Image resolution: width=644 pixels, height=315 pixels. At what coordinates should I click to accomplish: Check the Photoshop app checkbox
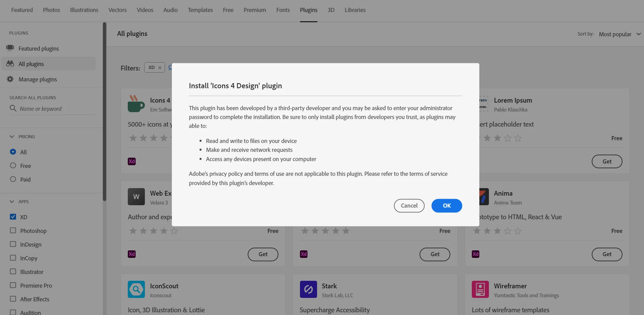[x=13, y=231]
